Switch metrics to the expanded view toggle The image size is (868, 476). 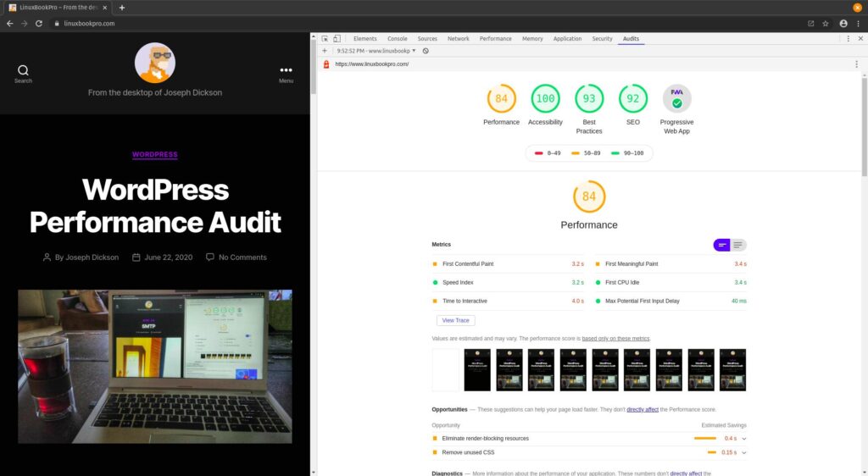(738, 245)
